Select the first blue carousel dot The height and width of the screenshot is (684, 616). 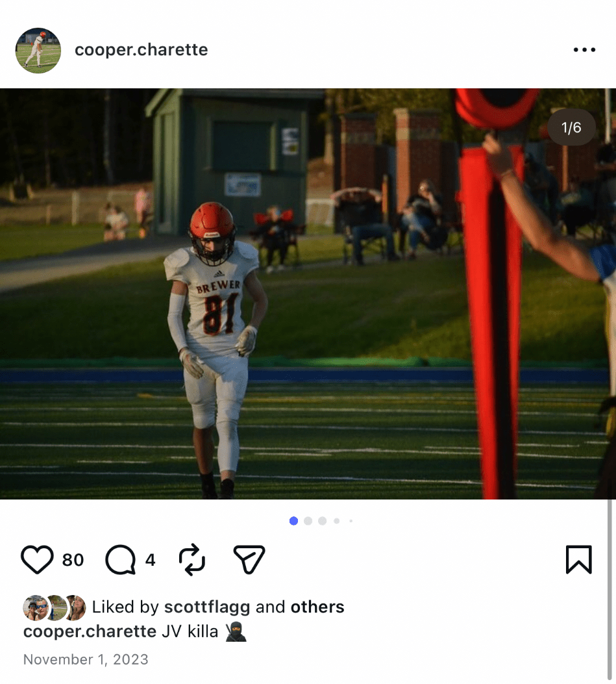[x=294, y=521]
